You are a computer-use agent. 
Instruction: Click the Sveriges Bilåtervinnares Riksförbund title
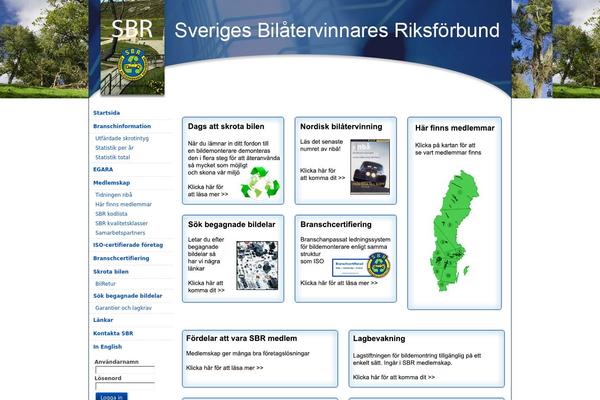coord(337,30)
